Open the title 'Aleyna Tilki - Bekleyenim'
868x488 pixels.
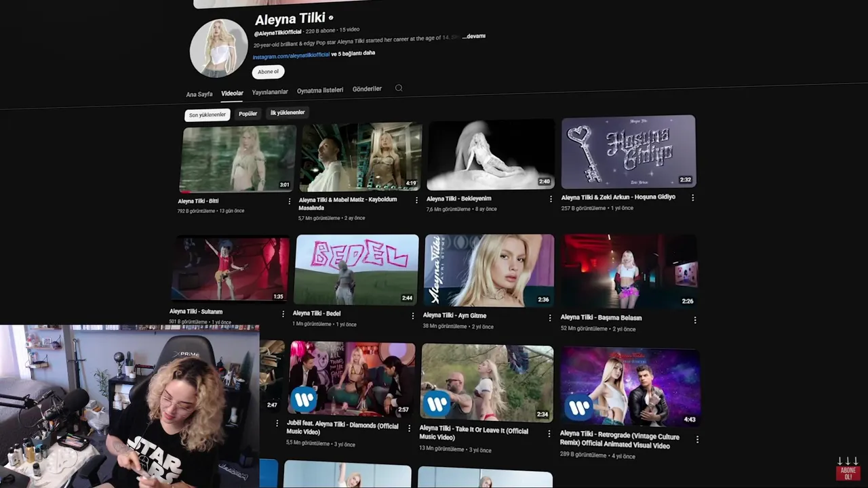(458, 199)
